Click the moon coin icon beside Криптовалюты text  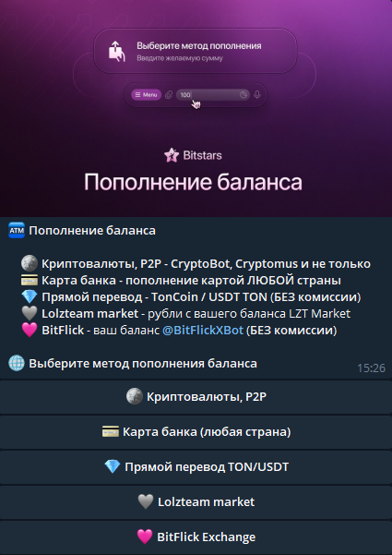point(30,264)
